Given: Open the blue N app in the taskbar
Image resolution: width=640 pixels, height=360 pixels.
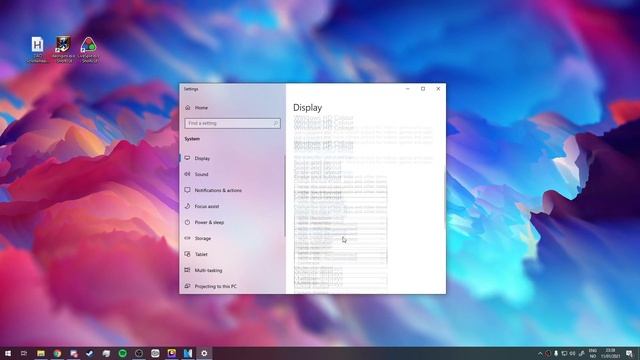Looking at the screenshot, I should pyautogui.click(x=188, y=353).
